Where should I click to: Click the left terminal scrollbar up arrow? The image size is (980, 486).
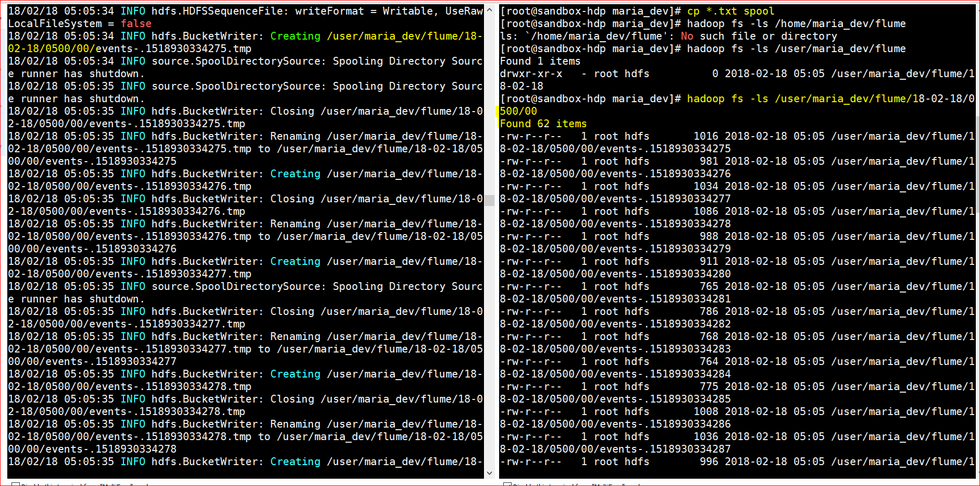click(489, 10)
